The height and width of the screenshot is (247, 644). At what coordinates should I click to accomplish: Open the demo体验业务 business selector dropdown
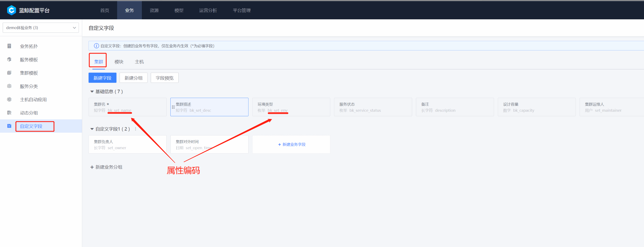pyautogui.click(x=41, y=28)
